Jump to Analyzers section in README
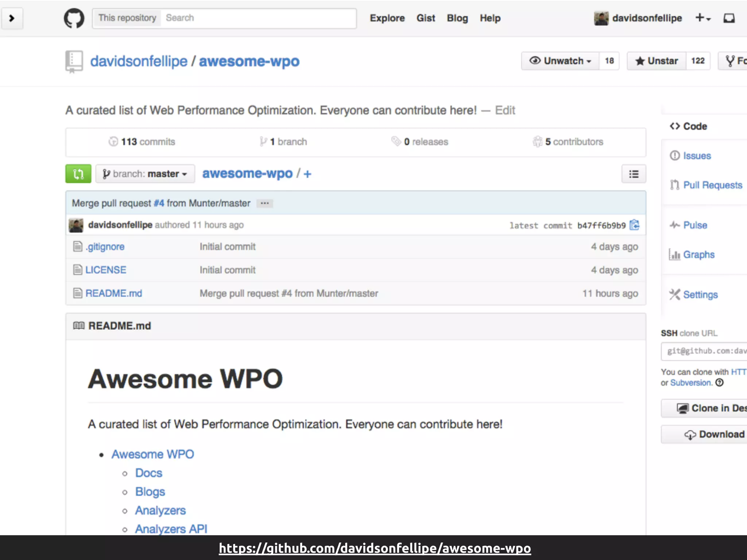The width and height of the screenshot is (747, 560). 160,510
